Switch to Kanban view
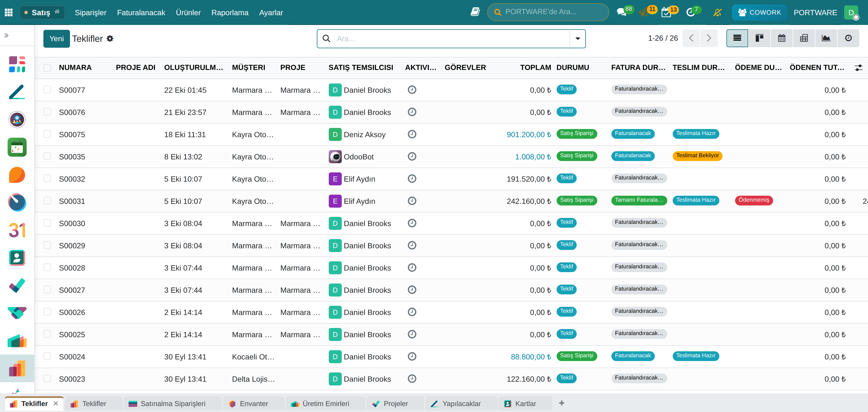This screenshot has height=412, width=868. [759, 38]
